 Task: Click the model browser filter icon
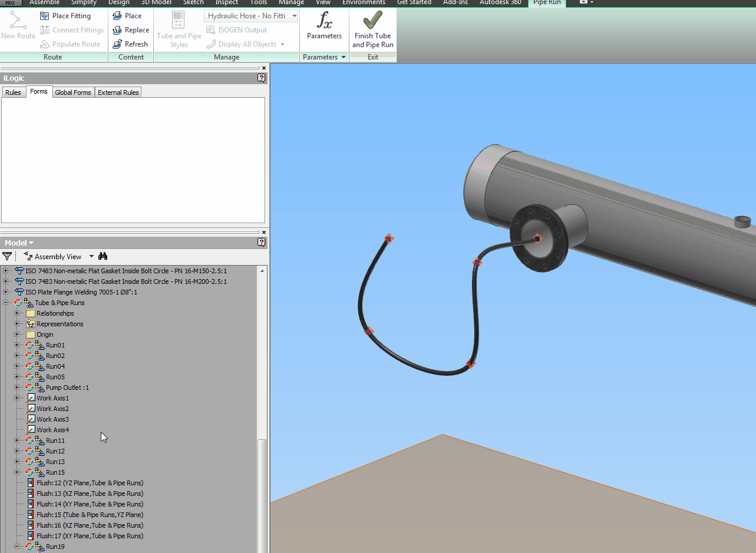coord(6,256)
